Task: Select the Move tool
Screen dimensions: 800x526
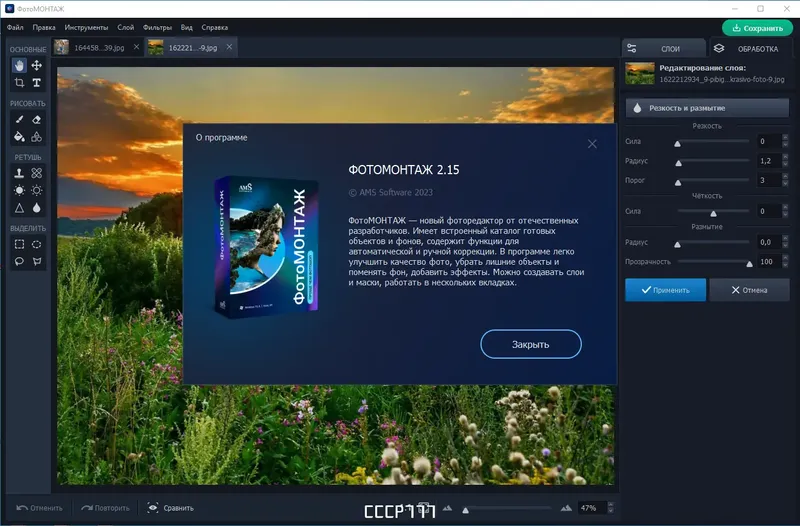Action: 37,65
